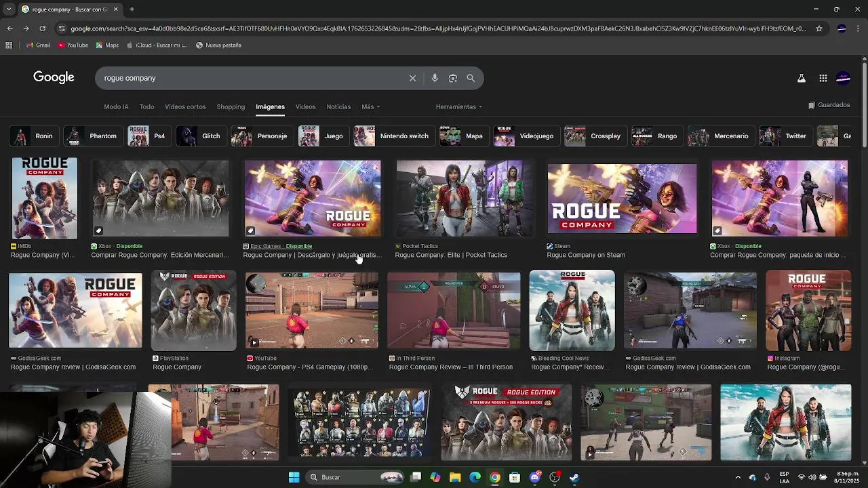Open the Gmail bookmark
Image resolution: width=868 pixels, height=488 pixels.
tap(39, 45)
